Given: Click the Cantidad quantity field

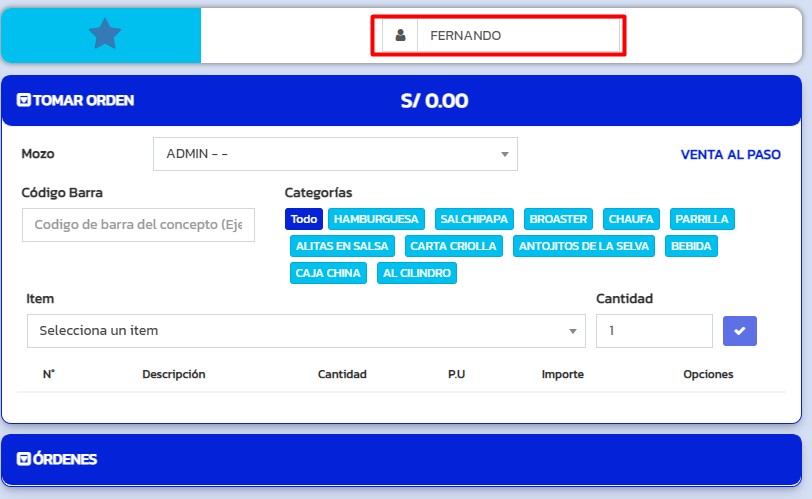Looking at the screenshot, I should [x=653, y=331].
